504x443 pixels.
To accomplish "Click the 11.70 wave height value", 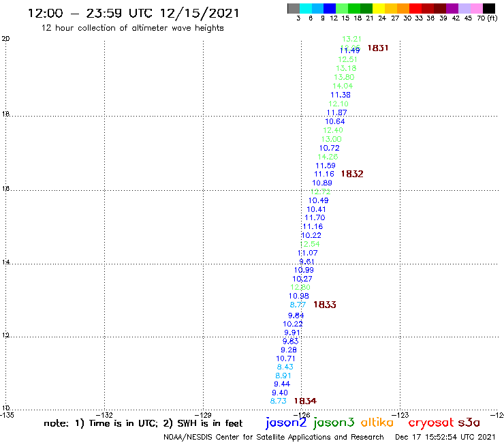I will [x=315, y=218].
